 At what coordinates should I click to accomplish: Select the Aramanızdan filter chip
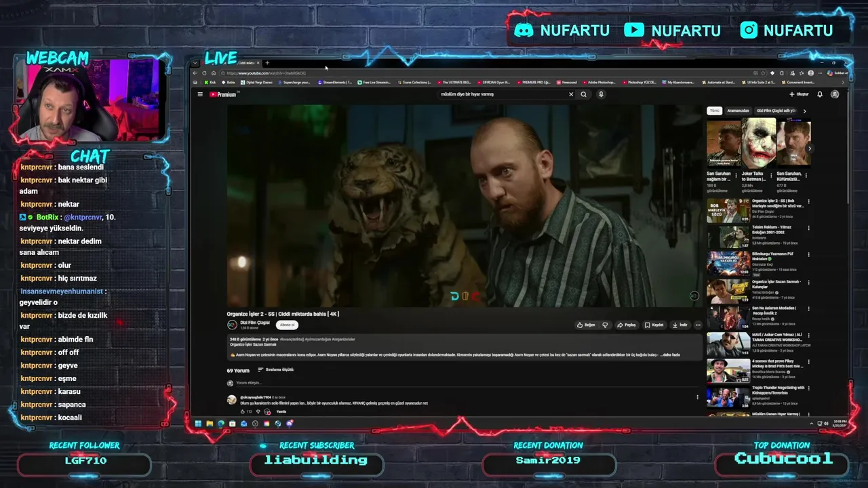pyautogui.click(x=738, y=110)
